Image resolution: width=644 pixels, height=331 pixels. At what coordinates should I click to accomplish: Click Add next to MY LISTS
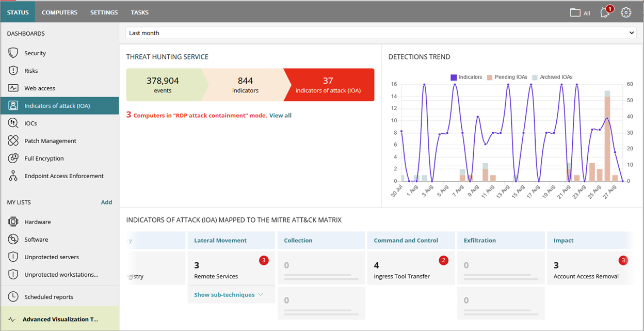[106, 202]
